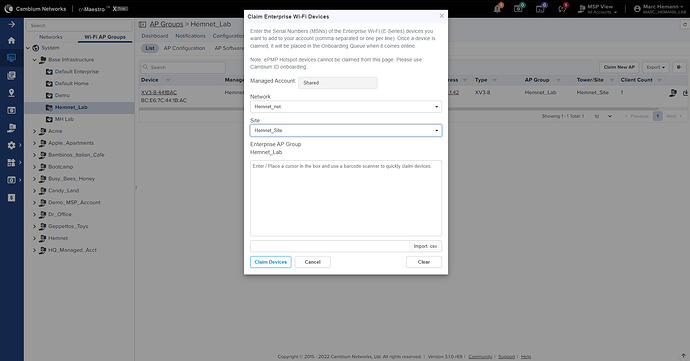Select Busy_Bees_Honey in the tree
Image resolution: width=690 pixels, height=361 pixels.
tap(71, 179)
